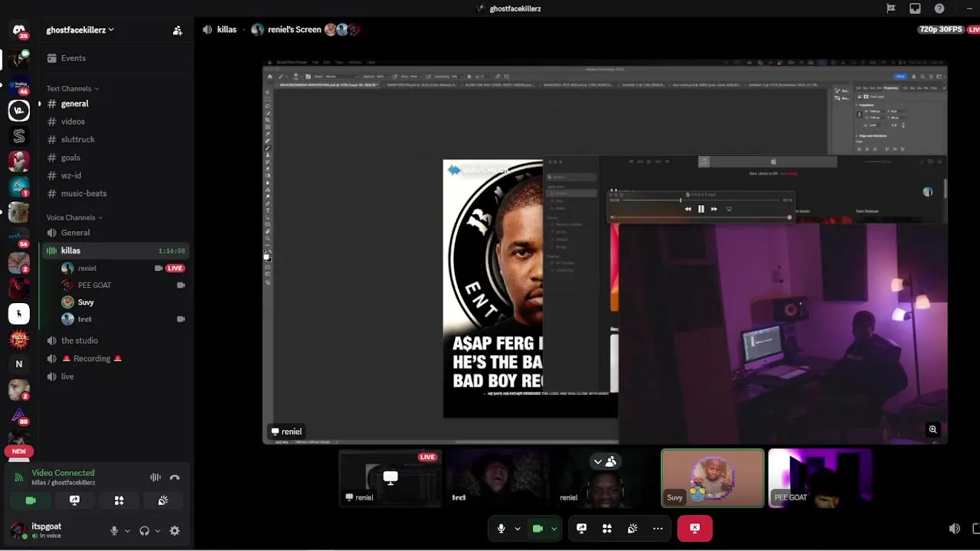Open soundboard from the call control bar

632,528
